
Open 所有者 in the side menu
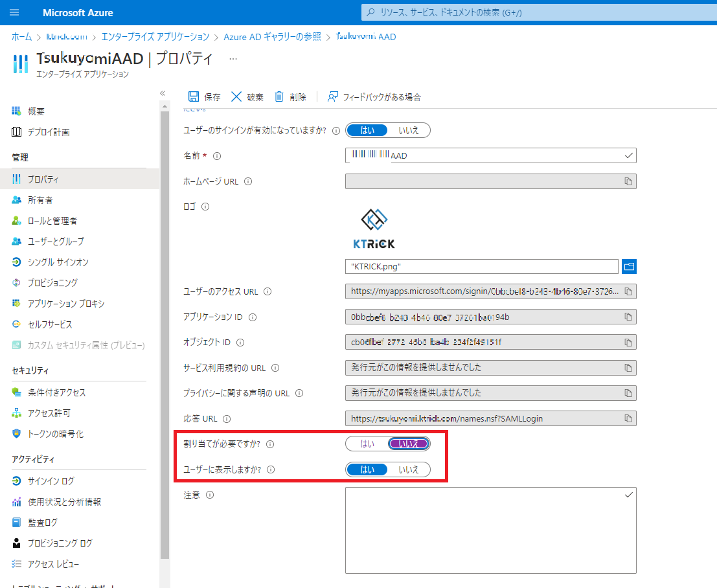coord(79,200)
